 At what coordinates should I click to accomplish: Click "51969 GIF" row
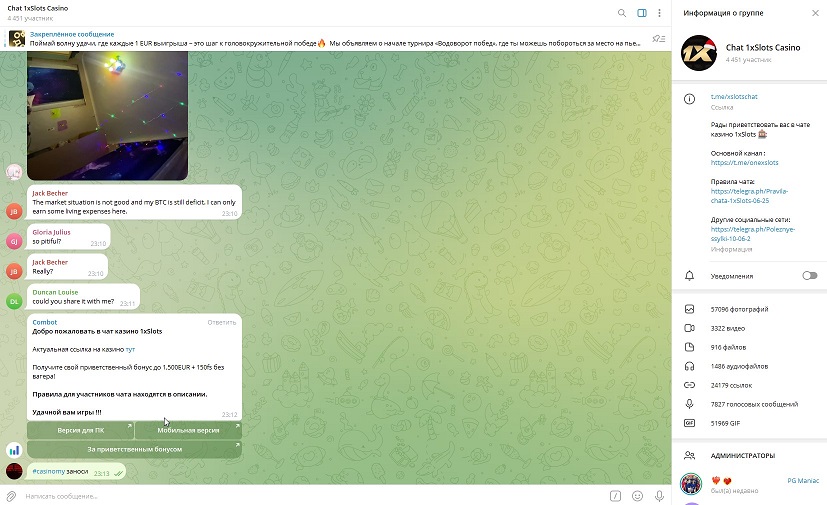[x=749, y=423]
